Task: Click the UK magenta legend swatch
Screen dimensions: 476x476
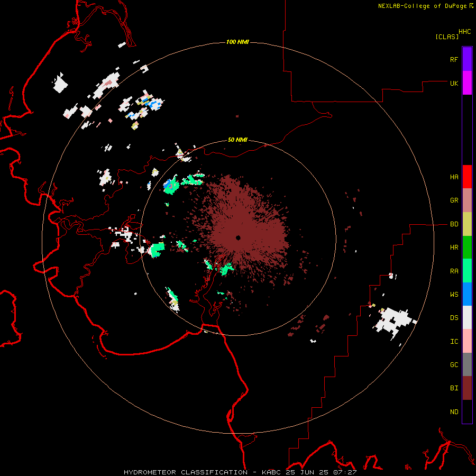Action: [x=467, y=83]
